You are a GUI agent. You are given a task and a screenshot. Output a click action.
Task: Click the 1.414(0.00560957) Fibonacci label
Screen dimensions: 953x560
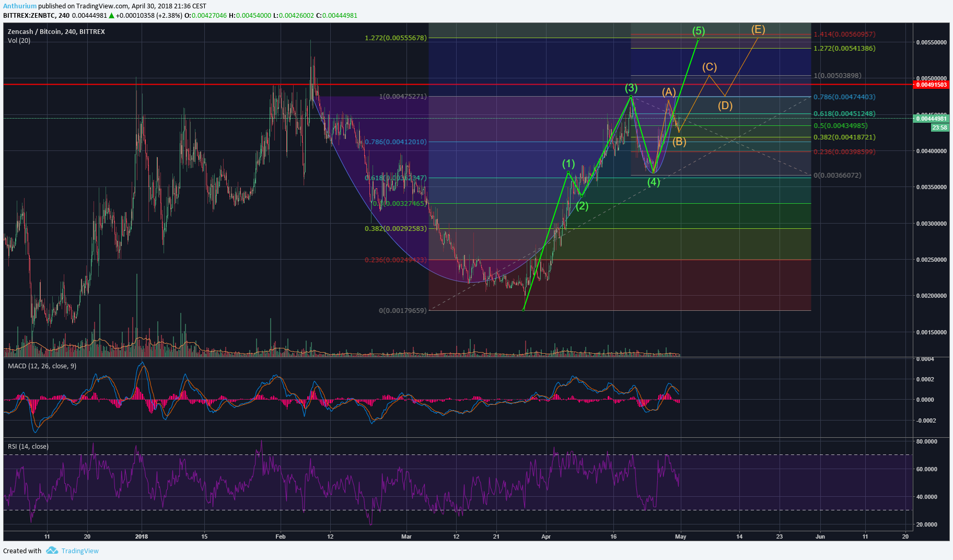click(844, 34)
